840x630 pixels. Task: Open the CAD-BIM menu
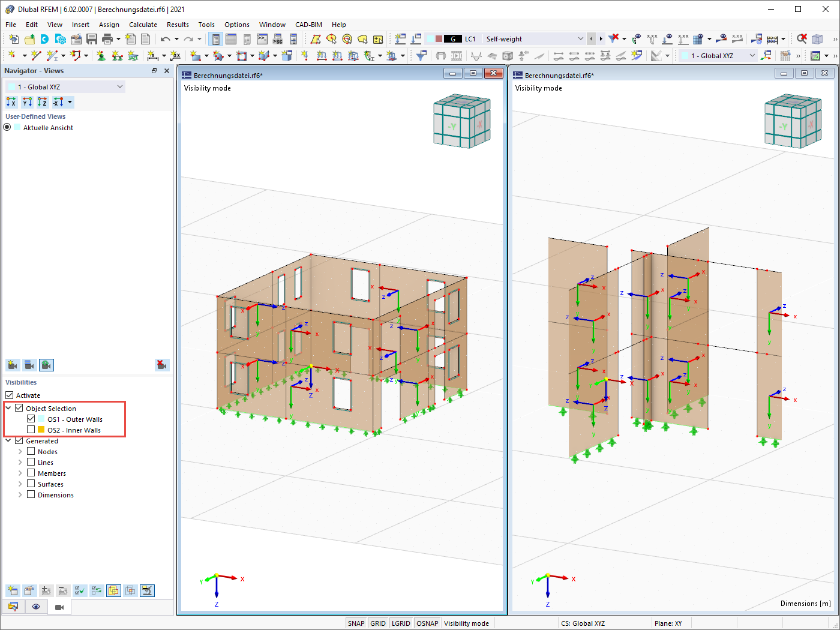tap(308, 25)
